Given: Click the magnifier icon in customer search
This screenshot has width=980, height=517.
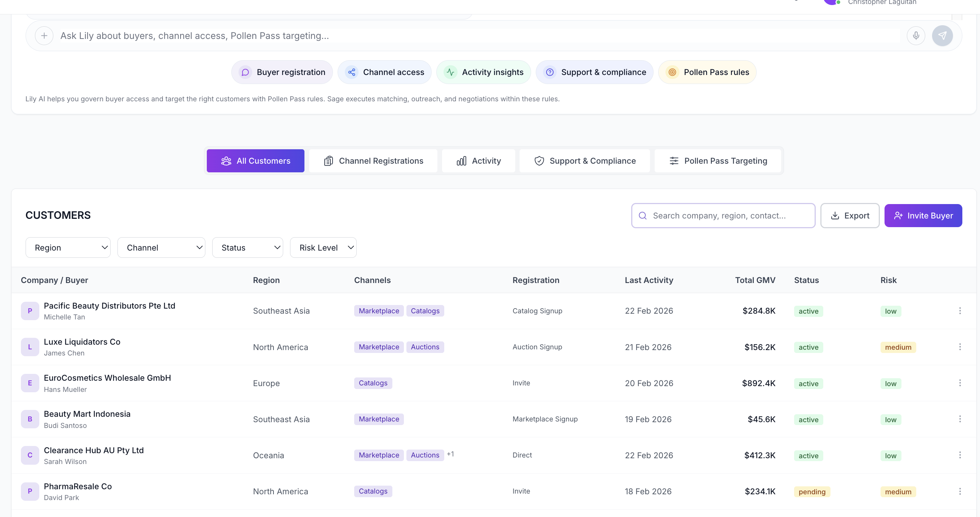Looking at the screenshot, I should click(642, 216).
